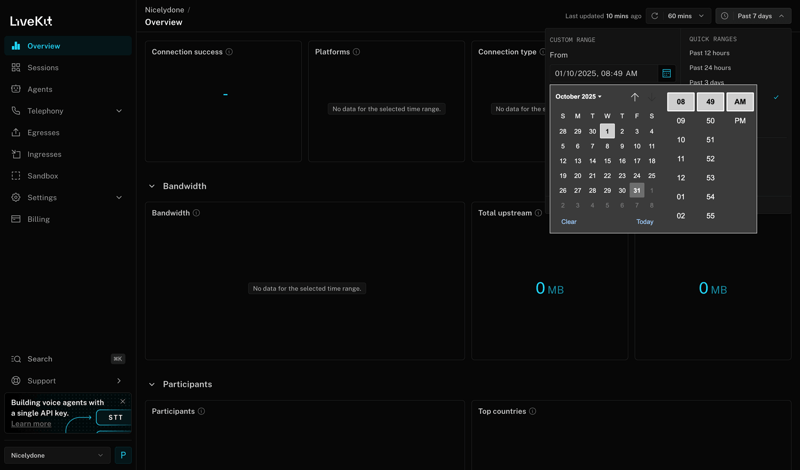Click the From date-time input field

604,73
